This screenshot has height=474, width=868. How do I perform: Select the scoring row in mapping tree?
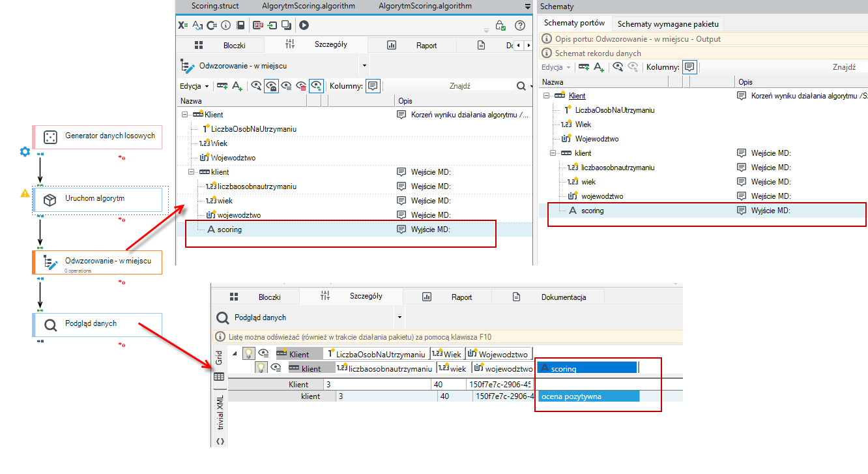354,230
